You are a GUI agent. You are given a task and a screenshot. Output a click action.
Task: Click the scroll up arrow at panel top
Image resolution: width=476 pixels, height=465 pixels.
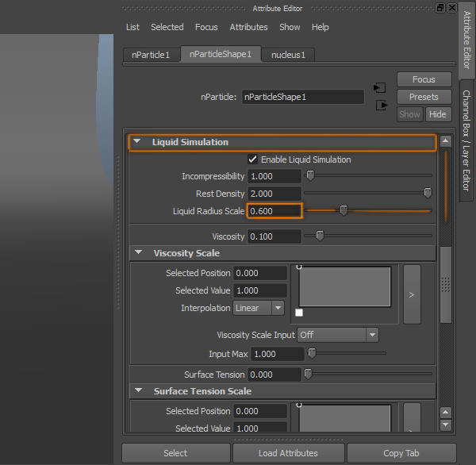tap(445, 140)
